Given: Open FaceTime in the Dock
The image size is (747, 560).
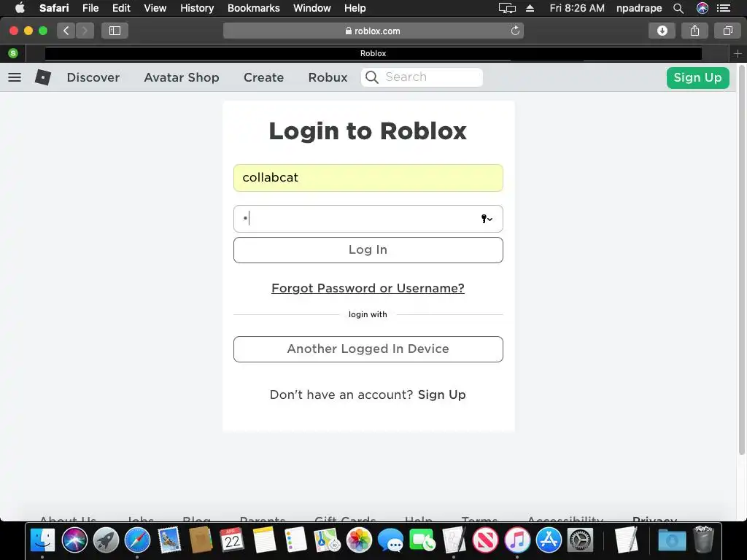Looking at the screenshot, I should [422, 540].
